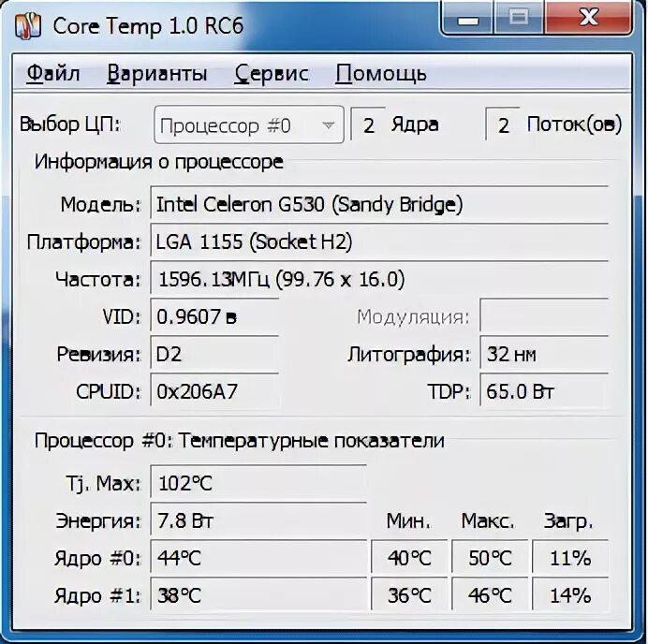The width and height of the screenshot is (648, 644).
Task: Expand the Процессор #0 dropdown
Action: (249, 124)
